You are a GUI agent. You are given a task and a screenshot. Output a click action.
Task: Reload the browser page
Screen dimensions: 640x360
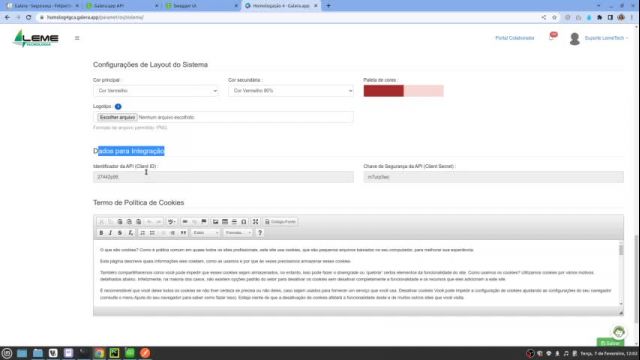pos(29,18)
